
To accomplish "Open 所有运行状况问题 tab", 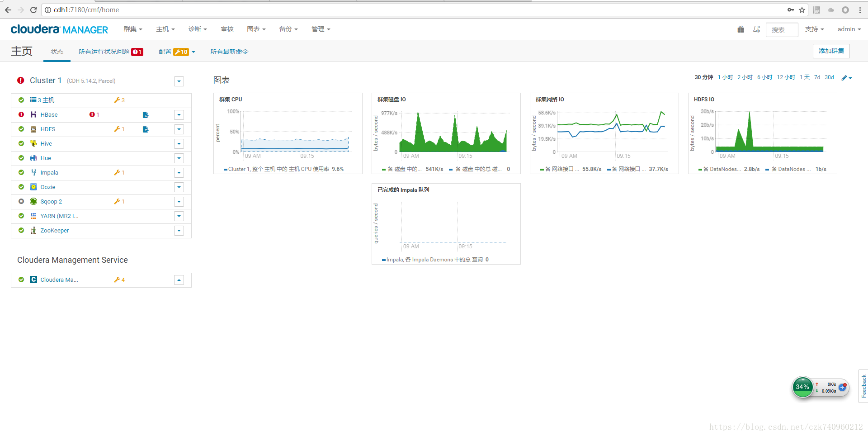I will 111,52.
